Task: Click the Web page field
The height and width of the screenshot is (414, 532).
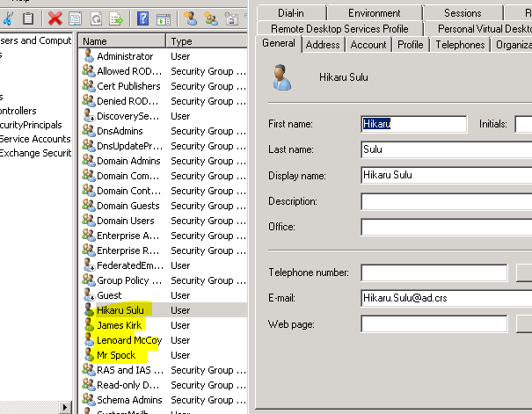Action: (x=434, y=323)
